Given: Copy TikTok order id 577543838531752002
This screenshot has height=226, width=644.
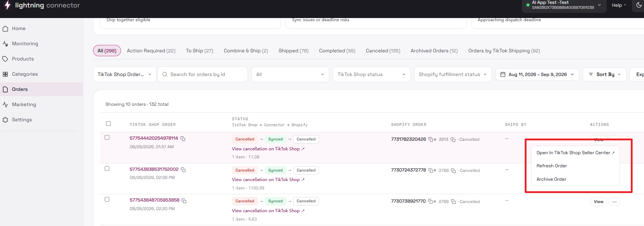Looking at the screenshot, I should tap(183, 170).
